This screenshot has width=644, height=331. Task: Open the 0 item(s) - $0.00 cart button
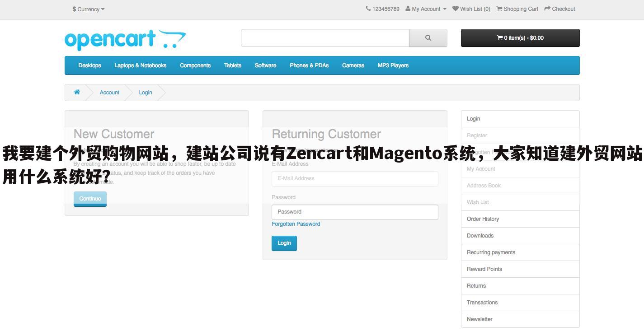[x=520, y=38]
